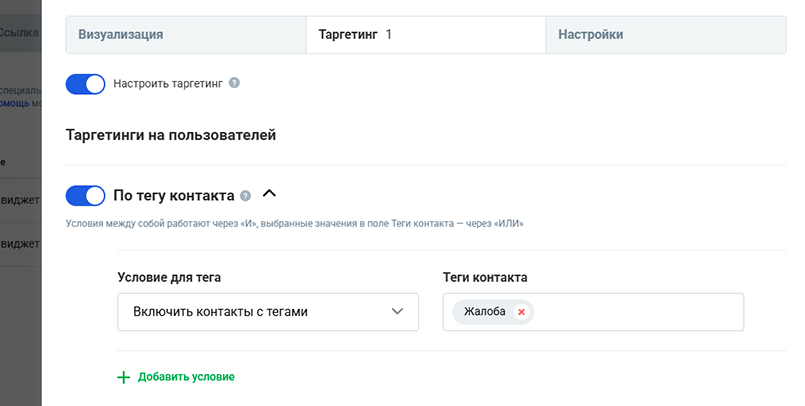This screenshot has width=805, height=406.
Task: Collapse the По тегу контакта section chevron
Action: [269, 195]
